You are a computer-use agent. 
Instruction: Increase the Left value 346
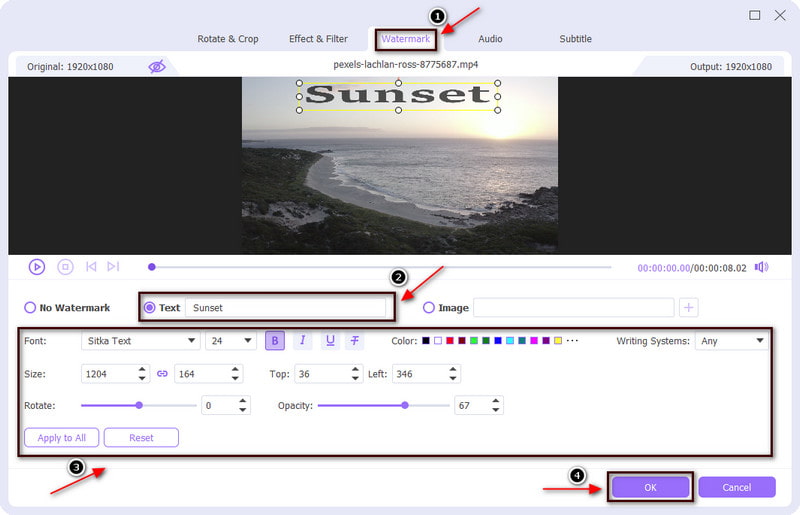coord(453,369)
